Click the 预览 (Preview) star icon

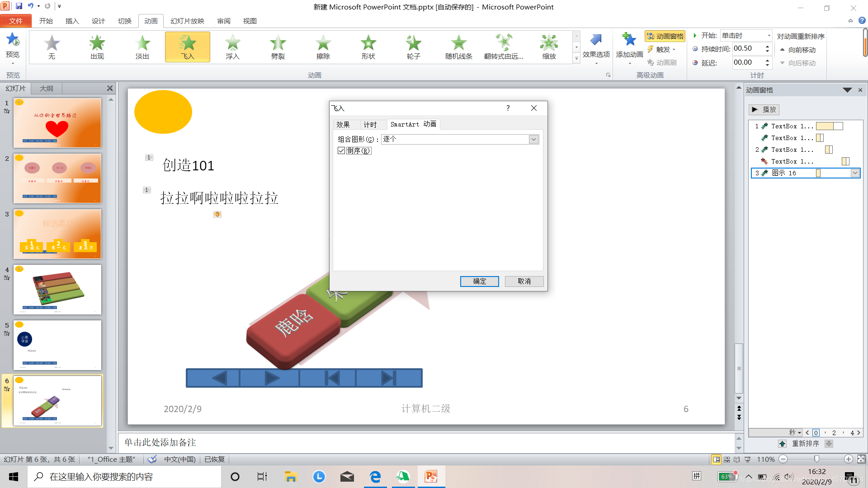[13, 41]
